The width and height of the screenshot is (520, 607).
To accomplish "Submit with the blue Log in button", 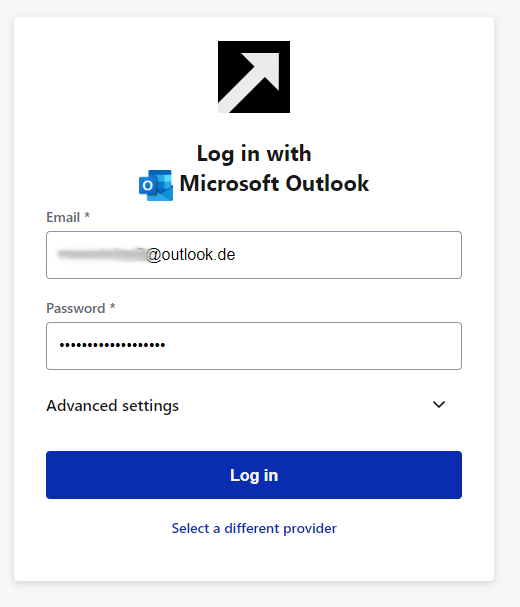I will 254,475.
